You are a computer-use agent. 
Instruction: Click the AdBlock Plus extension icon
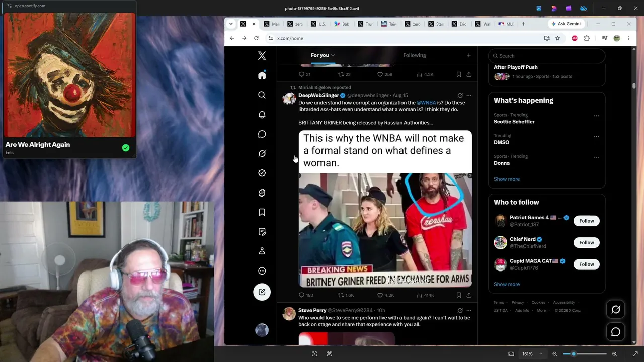pos(575,38)
